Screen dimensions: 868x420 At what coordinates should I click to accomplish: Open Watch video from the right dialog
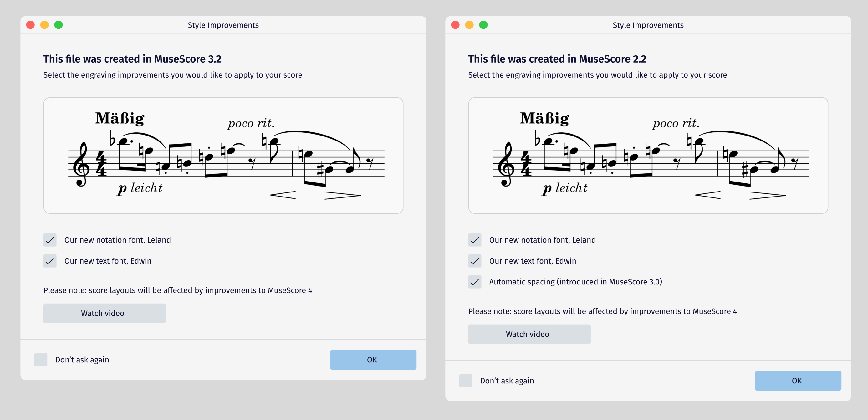coord(529,334)
